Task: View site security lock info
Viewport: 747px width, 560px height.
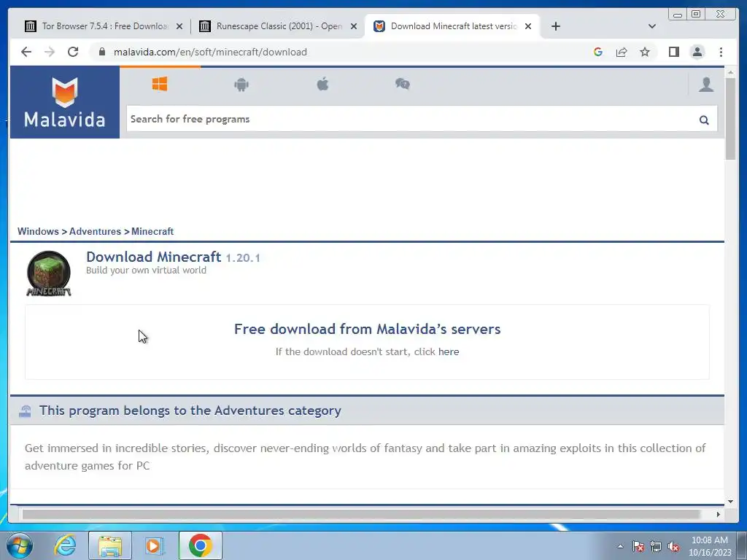Action: [x=102, y=52]
